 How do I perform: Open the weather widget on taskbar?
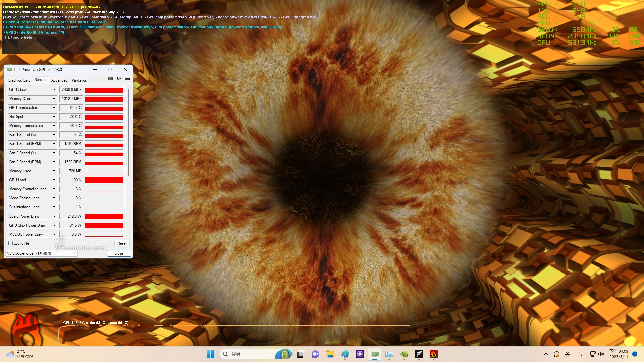click(19, 354)
